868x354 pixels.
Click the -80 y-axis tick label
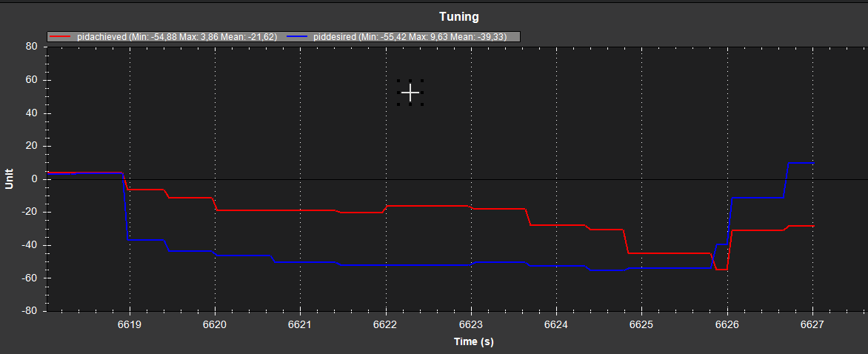pos(29,311)
